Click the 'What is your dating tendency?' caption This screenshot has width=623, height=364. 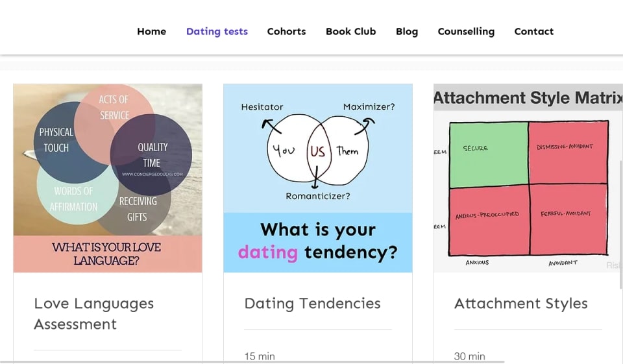(318, 241)
